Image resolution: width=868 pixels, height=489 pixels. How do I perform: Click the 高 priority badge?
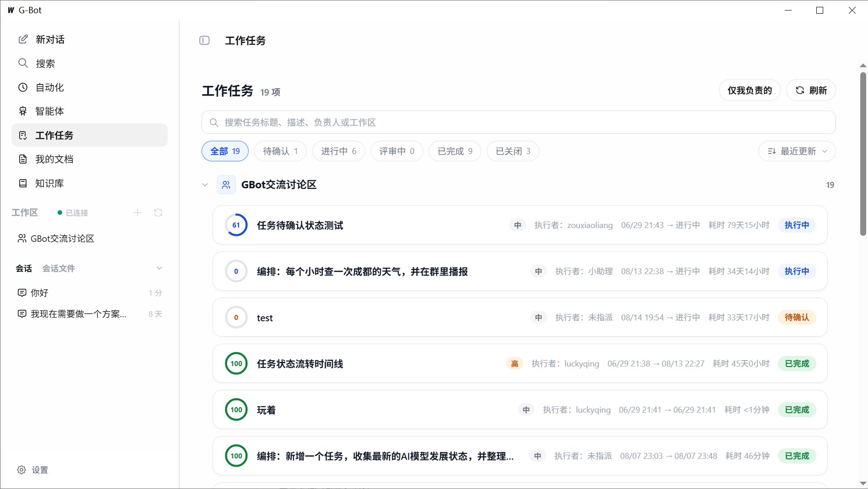point(514,363)
